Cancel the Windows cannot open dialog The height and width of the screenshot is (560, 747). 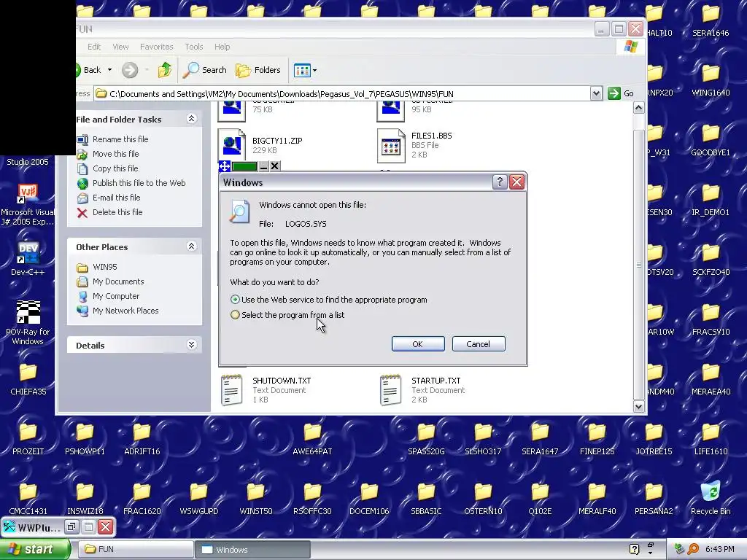point(479,344)
